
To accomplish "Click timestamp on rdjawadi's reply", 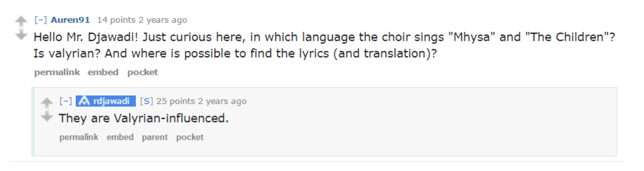I will (x=222, y=101).
